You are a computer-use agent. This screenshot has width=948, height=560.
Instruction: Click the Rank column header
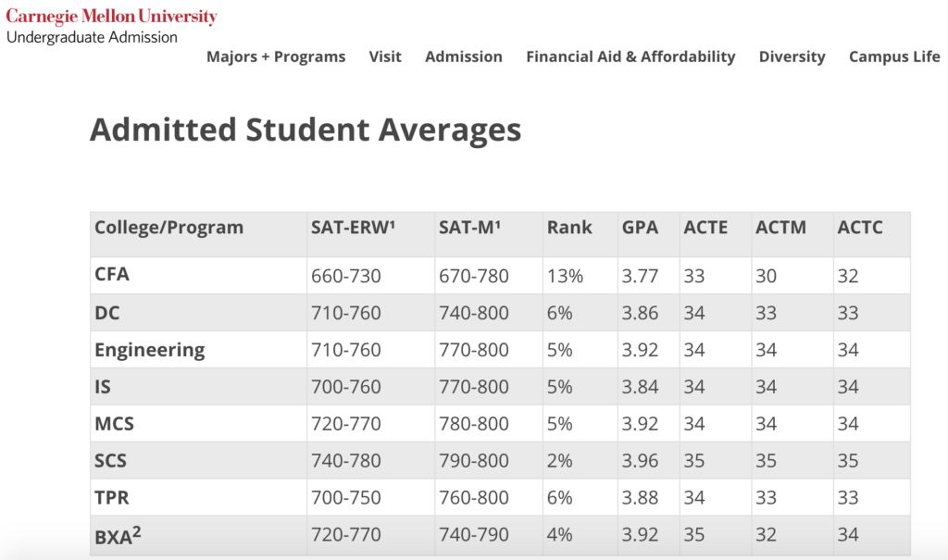coord(572,227)
